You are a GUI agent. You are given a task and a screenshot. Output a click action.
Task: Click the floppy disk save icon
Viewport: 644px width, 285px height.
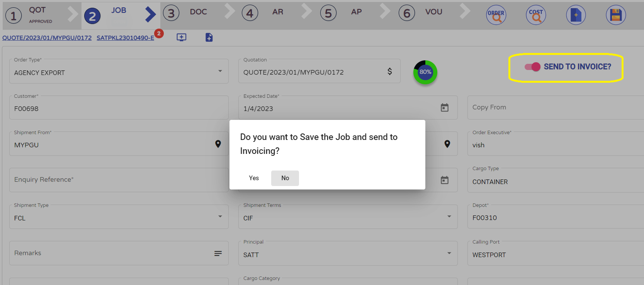click(615, 15)
